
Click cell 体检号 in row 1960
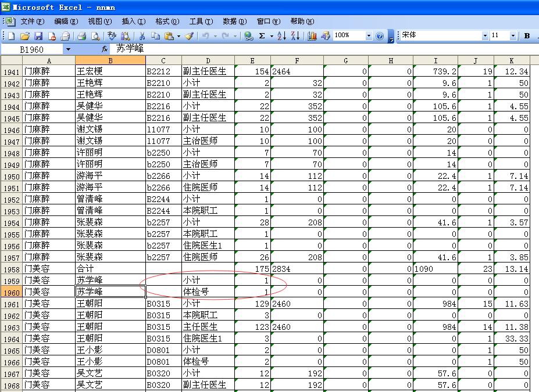[208, 292]
